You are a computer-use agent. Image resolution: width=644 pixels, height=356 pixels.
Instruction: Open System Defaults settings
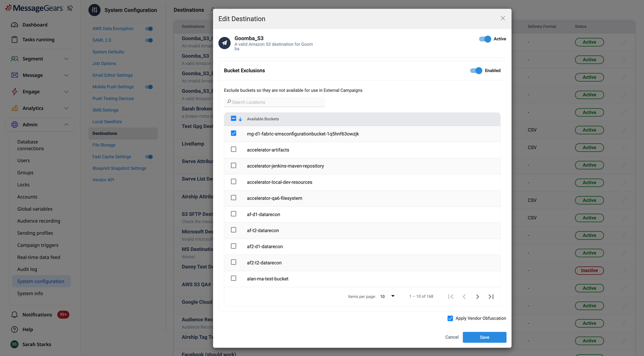tap(108, 52)
